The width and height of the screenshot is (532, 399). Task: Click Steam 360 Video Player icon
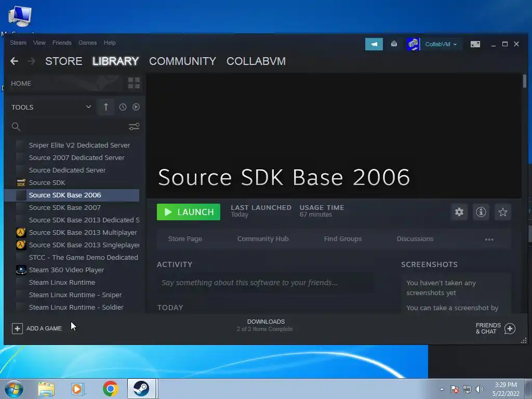tap(21, 270)
